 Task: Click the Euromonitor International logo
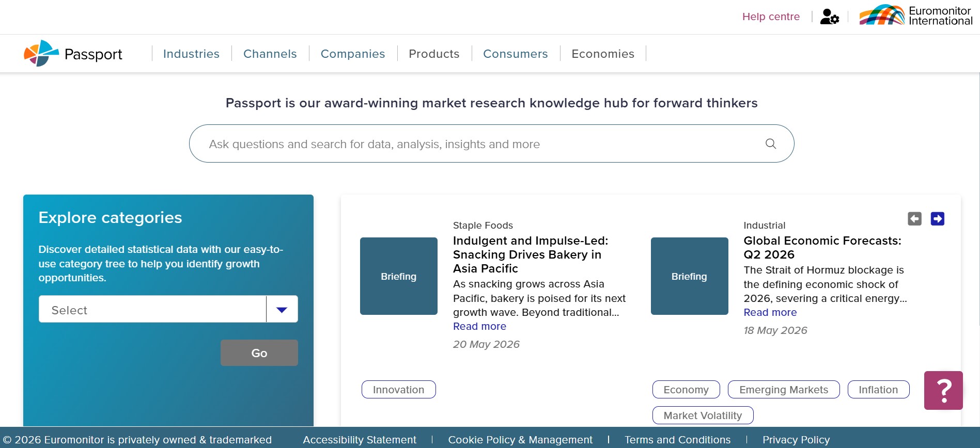click(x=915, y=15)
